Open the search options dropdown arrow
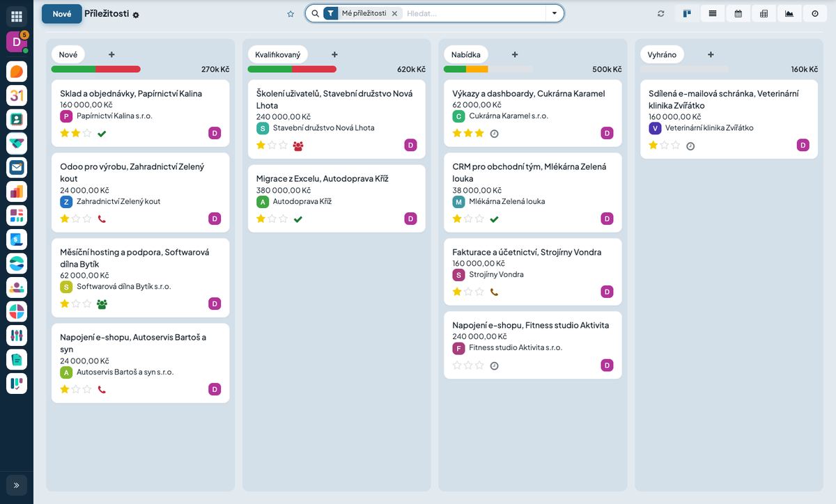Screen dimensions: 836x504 [x=555, y=13]
